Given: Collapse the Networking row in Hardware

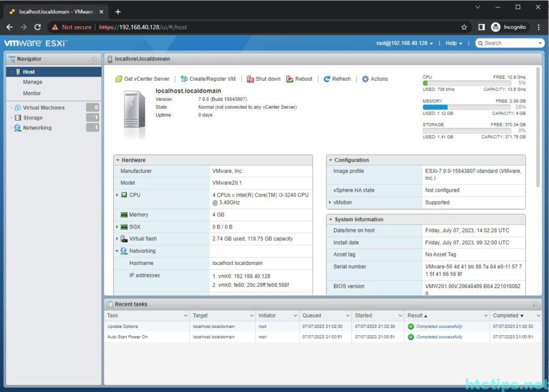Looking at the screenshot, I should 117,251.
